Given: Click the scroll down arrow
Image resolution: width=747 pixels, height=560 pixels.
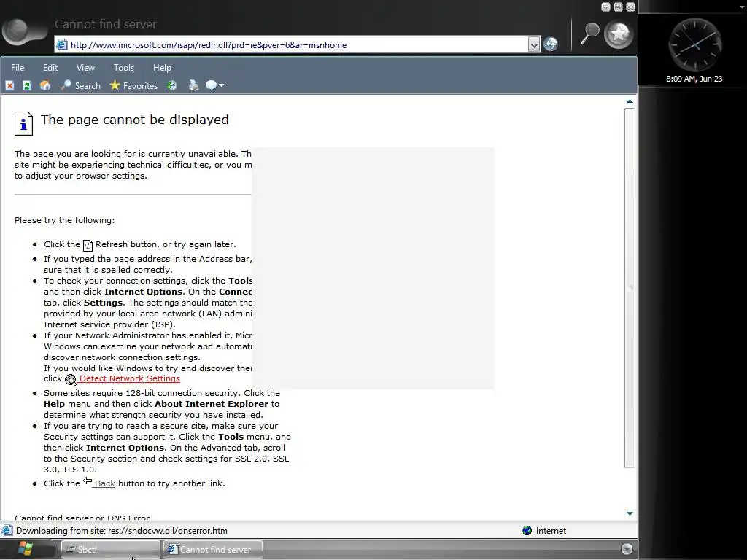Looking at the screenshot, I should coord(630,513).
